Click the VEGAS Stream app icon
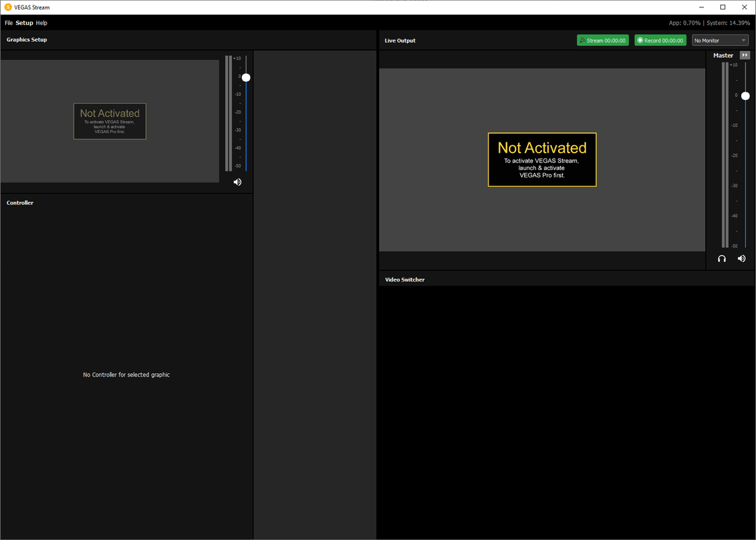 coord(7,7)
